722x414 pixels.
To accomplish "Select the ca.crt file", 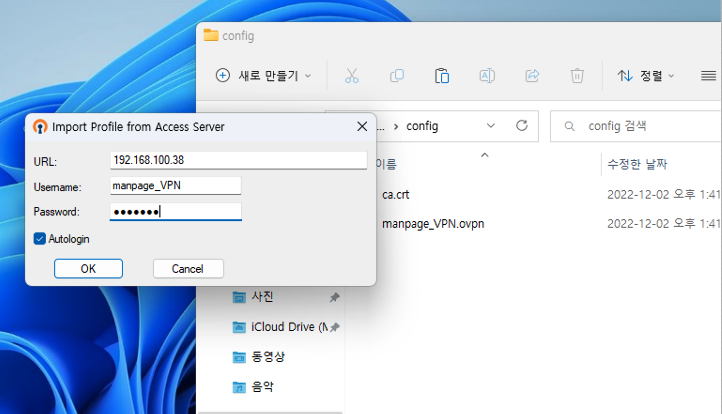I will pyautogui.click(x=396, y=195).
